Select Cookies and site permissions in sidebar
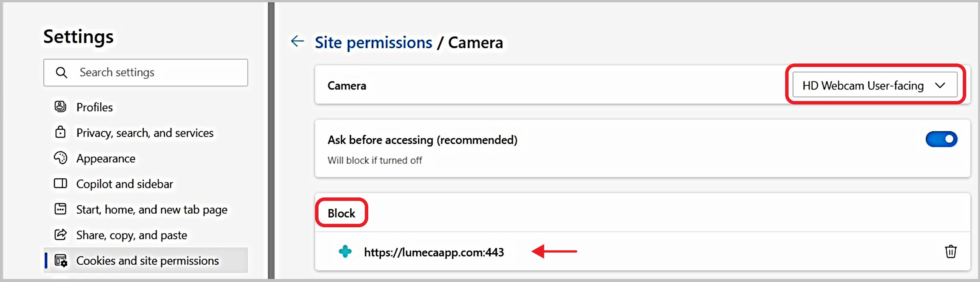Viewport: 980px width, 282px height. click(147, 260)
